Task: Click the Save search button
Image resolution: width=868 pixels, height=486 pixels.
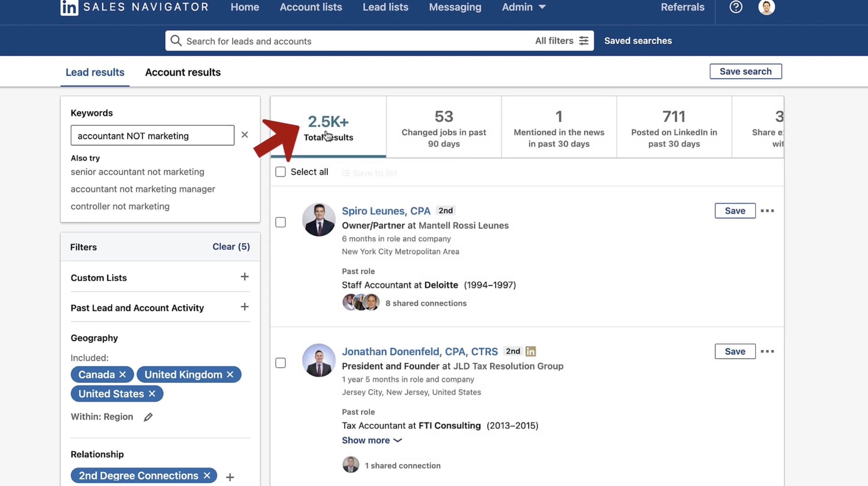Action: pyautogui.click(x=746, y=72)
